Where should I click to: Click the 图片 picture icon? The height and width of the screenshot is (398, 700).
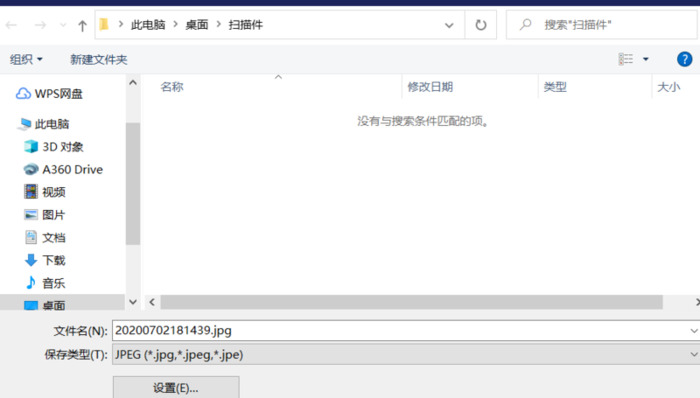click(31, 215)
